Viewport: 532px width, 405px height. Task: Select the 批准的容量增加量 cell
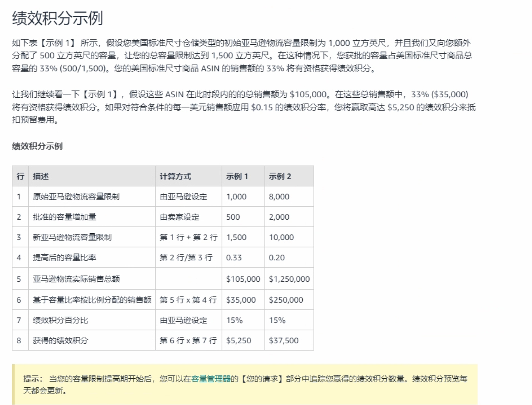(64, 217)
